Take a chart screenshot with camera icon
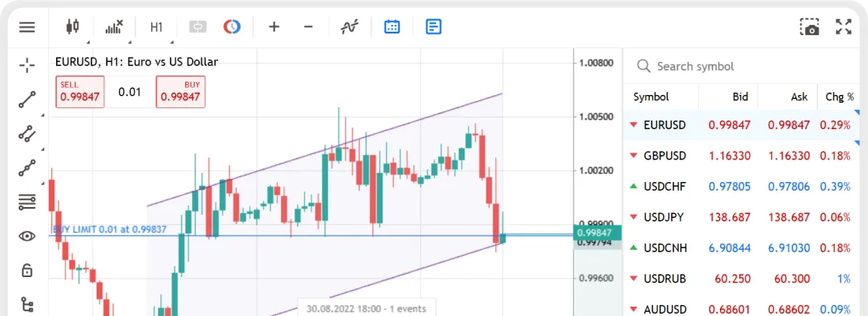This screenshot has height=316, width=868. coord(810,27)
